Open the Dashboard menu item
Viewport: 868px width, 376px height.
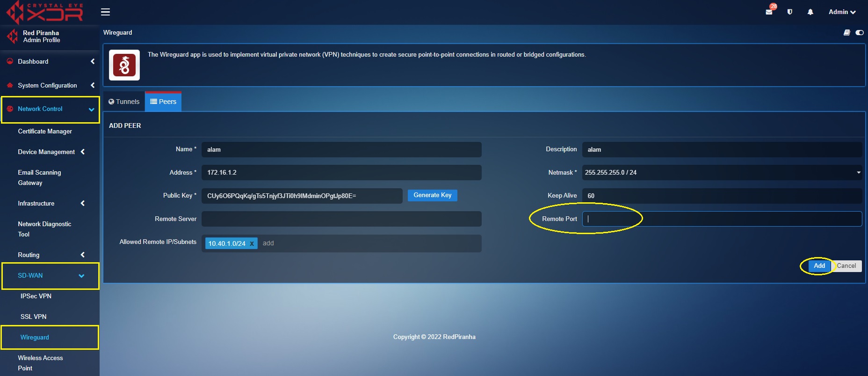[x=33, y=61]
